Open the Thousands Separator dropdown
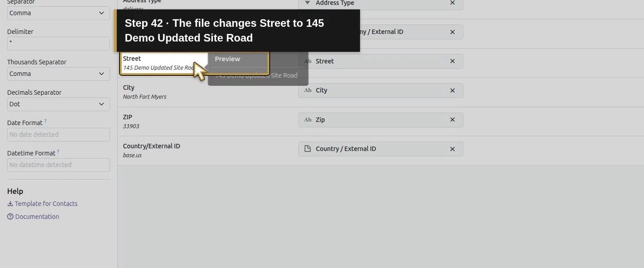 tap(59, 74)
